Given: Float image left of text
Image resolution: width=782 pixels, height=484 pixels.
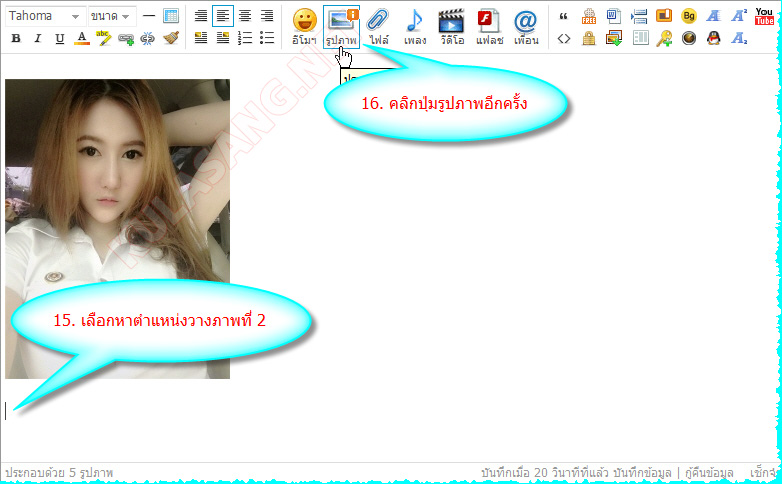Looking at the screenshot, I should 200,38.
